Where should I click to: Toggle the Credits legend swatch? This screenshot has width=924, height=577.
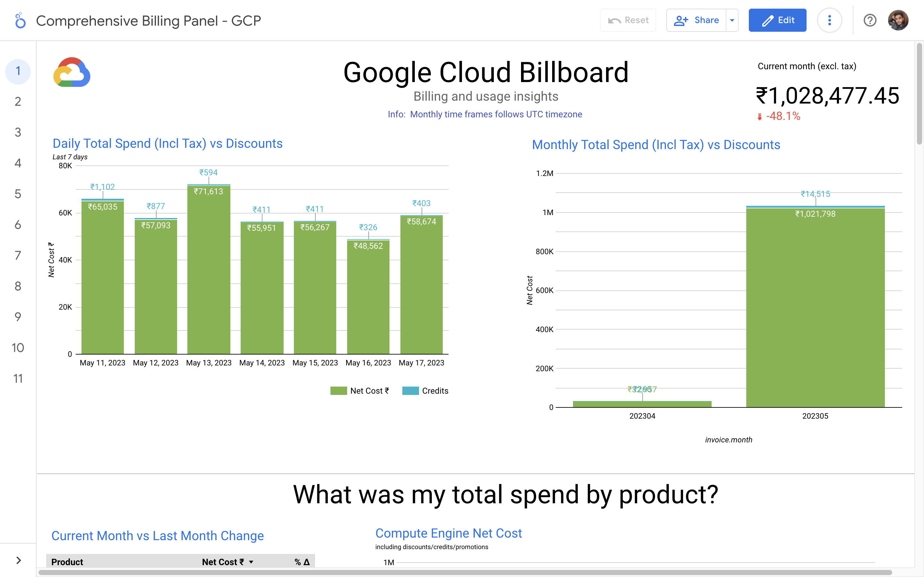410,391
